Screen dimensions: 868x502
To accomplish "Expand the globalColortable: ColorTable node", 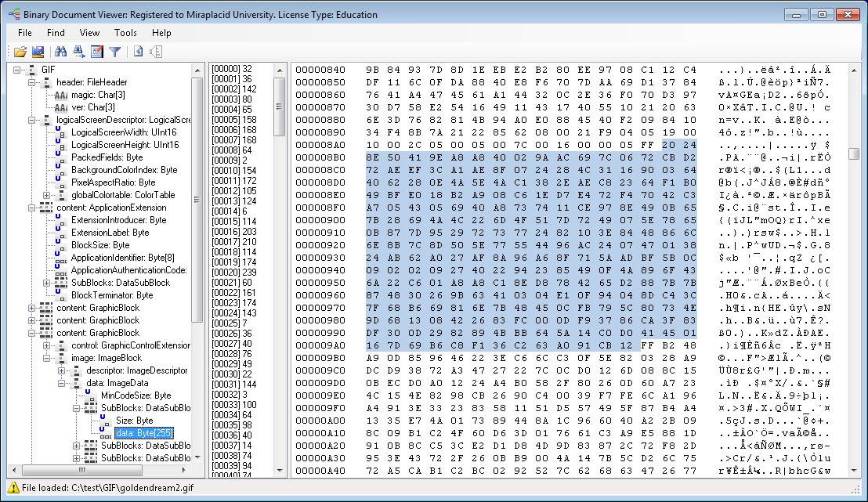I will tap(47, 195).
